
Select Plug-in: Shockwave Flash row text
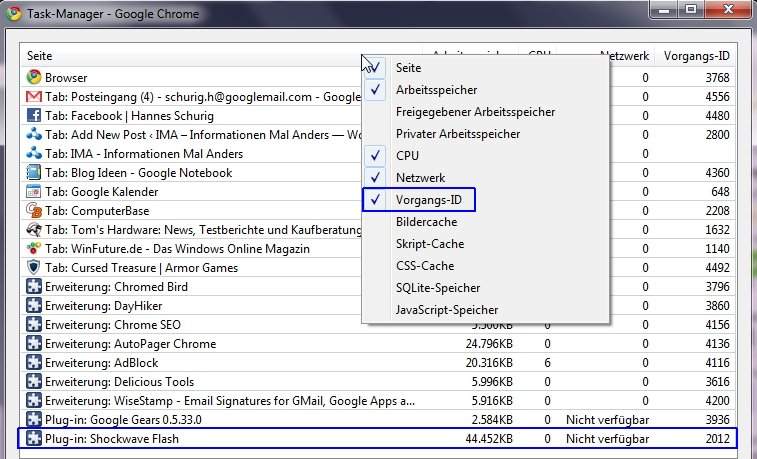click(112, 439)
